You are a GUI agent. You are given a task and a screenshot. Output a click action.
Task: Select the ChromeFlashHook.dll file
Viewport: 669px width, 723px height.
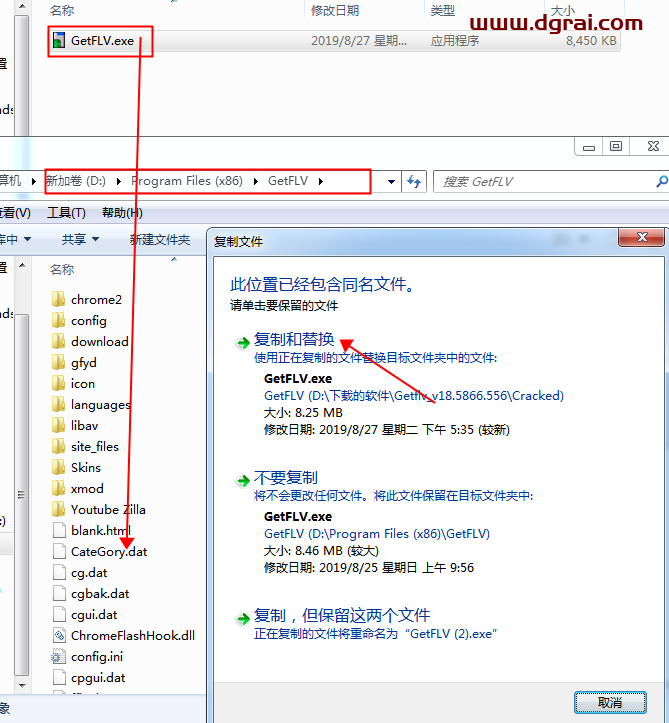pyautogui.click(x=123, y=635)
